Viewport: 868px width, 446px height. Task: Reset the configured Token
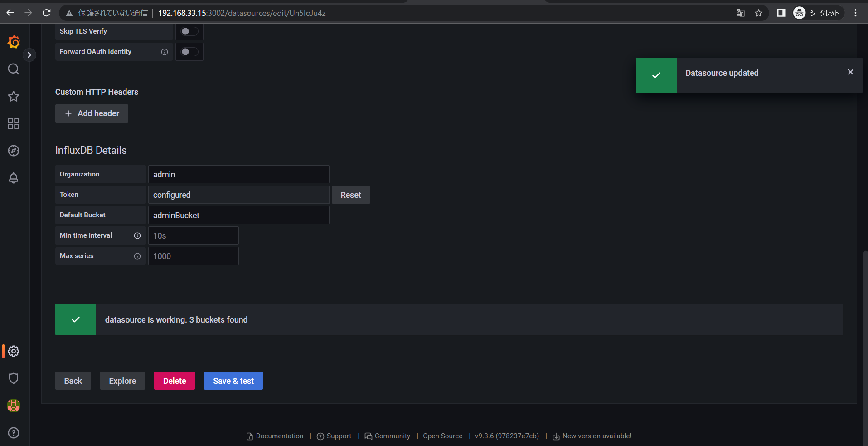(350, 195)
